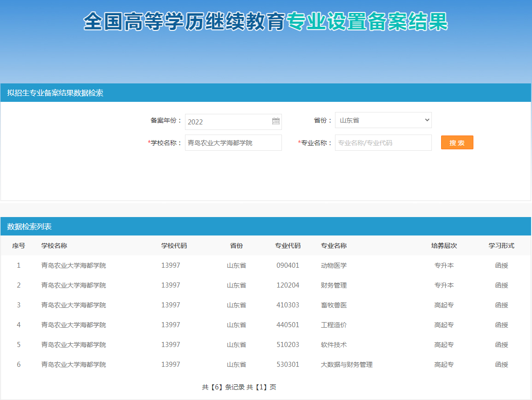Click the 学校代码 column header
The image size is (532, 400).
(x=174, y=246)
